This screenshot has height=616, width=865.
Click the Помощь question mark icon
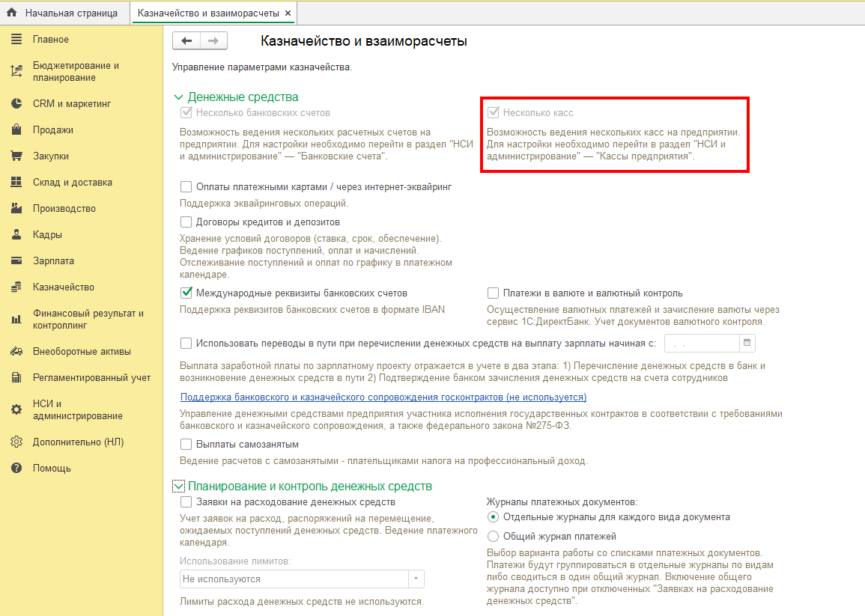[16, 468]
